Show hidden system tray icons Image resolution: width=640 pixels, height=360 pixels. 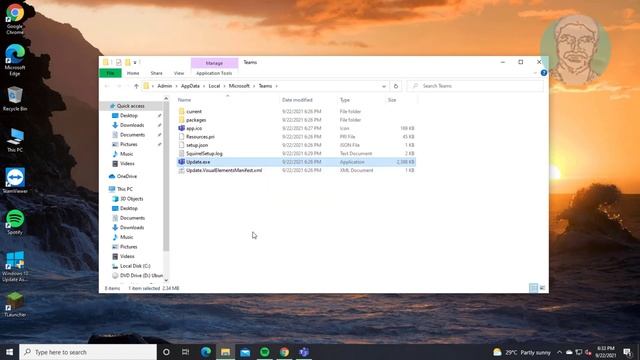click(559, 352)
